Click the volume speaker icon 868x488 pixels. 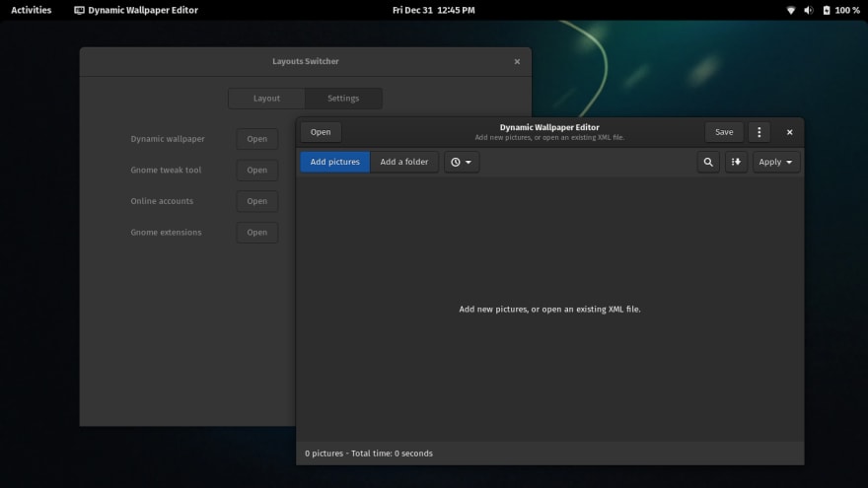pyautogui.click(x=808, y=10)
